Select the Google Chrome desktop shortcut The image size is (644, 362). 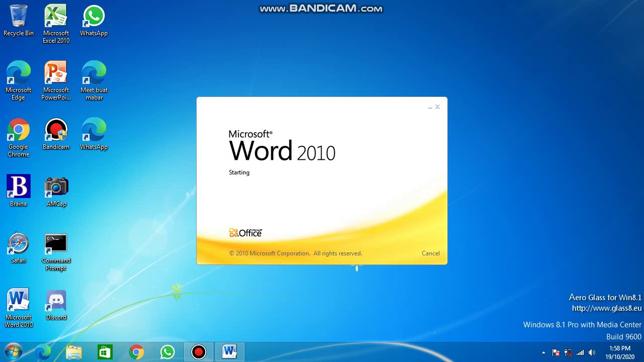(x=19, y=138)
